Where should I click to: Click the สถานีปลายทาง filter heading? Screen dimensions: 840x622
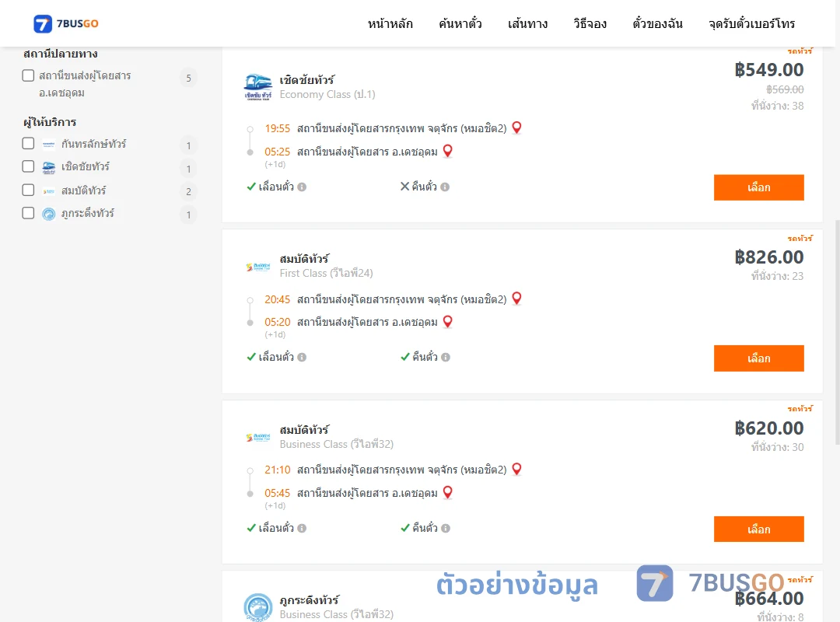click(x=61, y=54)
